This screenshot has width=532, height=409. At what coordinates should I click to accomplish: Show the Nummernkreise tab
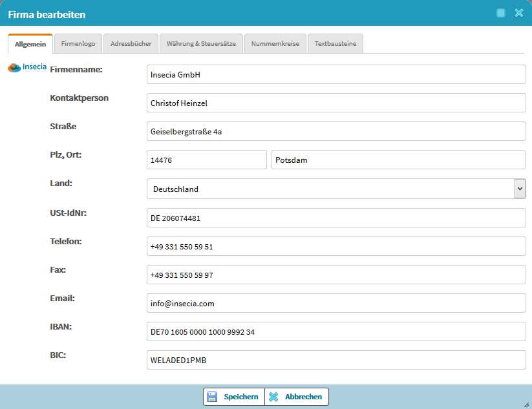(275, 44)
